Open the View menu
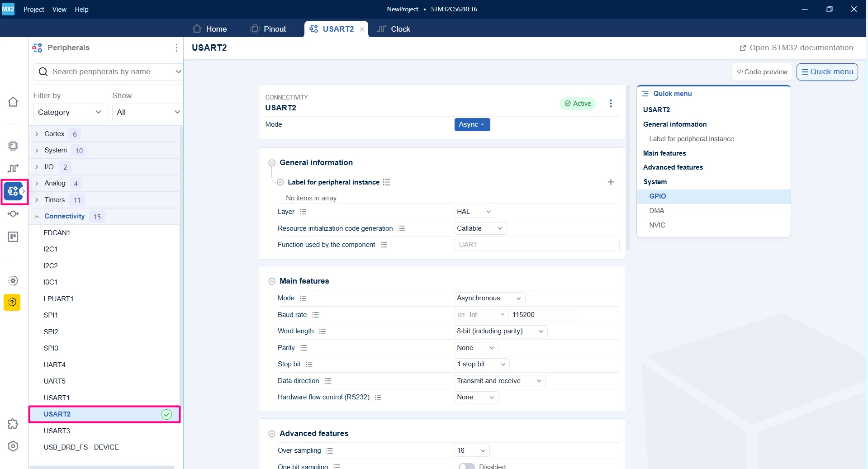Screen dimensions: 868x469 pos(59,9)
